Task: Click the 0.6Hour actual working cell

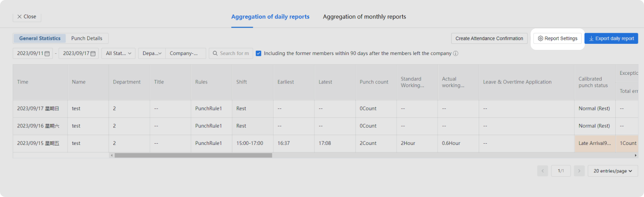Action: pos(458,143)
